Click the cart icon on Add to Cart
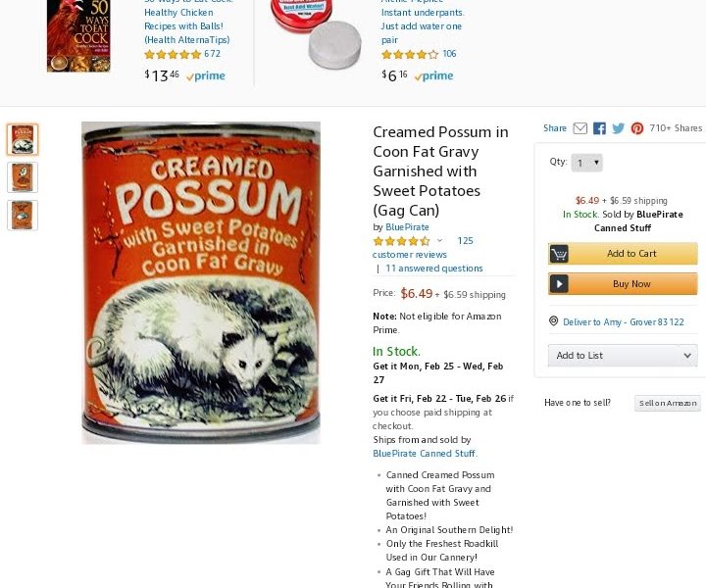 [x=559, y=254]
